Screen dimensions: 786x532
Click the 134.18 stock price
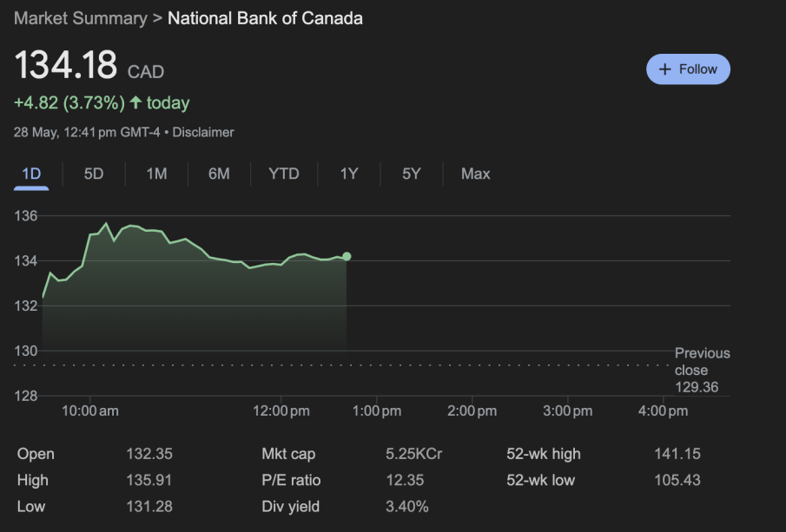[66, 65]
